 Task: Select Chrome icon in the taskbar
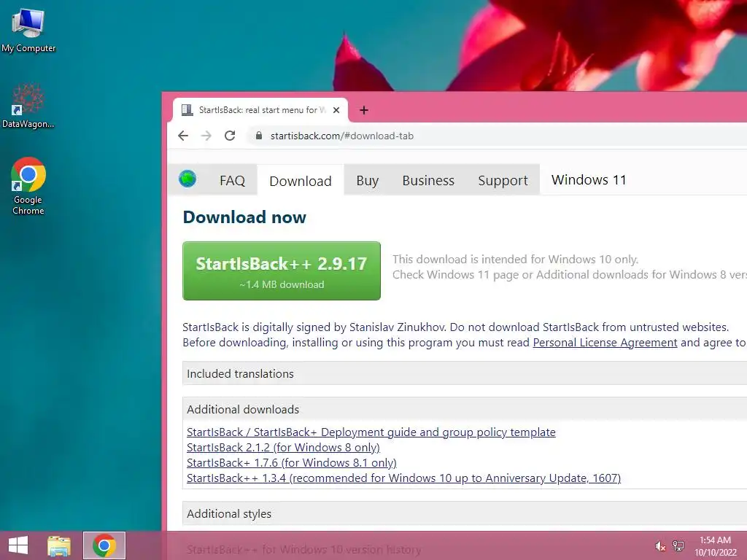(104, 545)
